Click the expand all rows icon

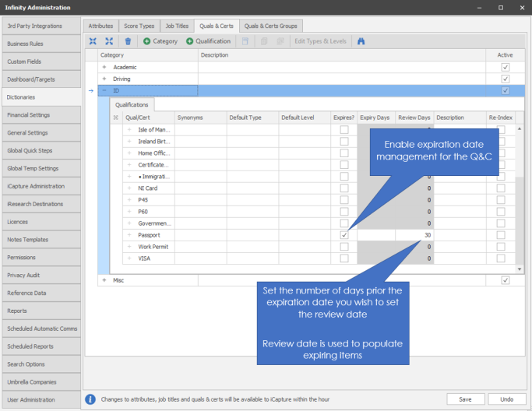point(109,41)
